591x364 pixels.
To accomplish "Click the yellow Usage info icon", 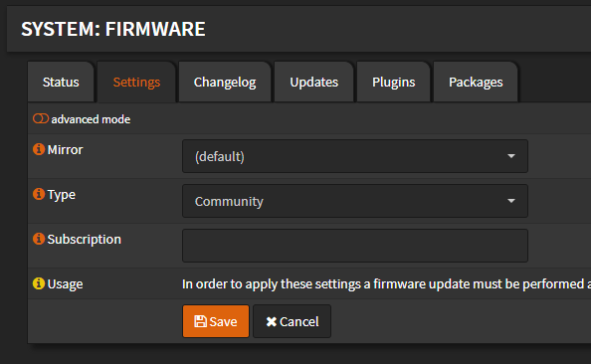I will click(39, 283).
